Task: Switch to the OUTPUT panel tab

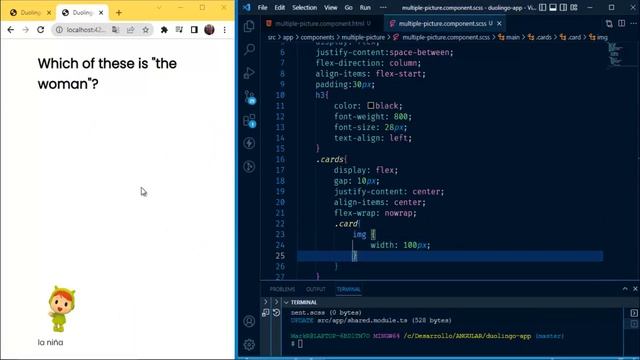Action: pyautogui.click(x=316, y=289)
